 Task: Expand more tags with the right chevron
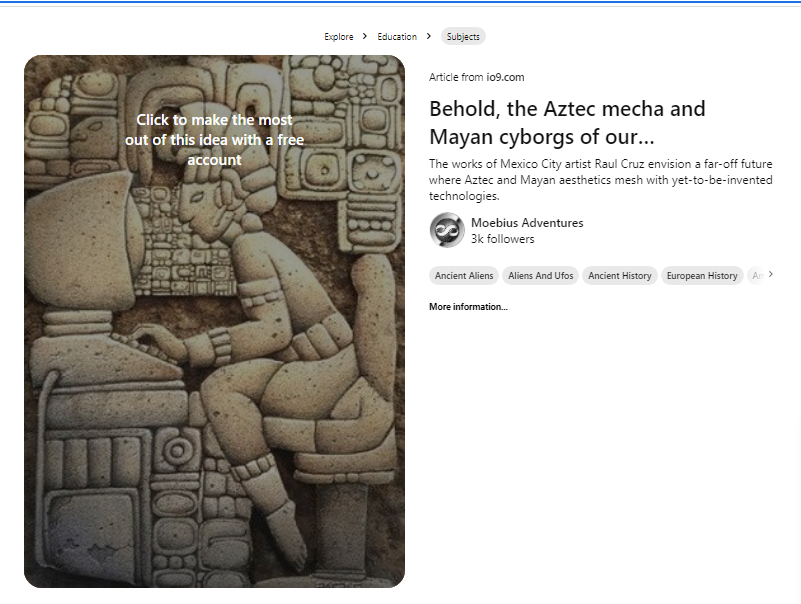tap(770, 274)
